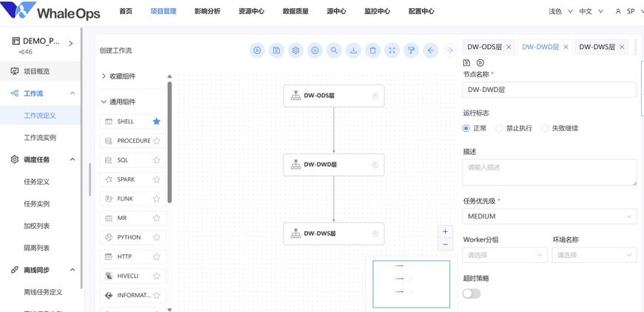The image size is (644, 312).
Task: Click the 描述 text area
Action: (549, 172)
